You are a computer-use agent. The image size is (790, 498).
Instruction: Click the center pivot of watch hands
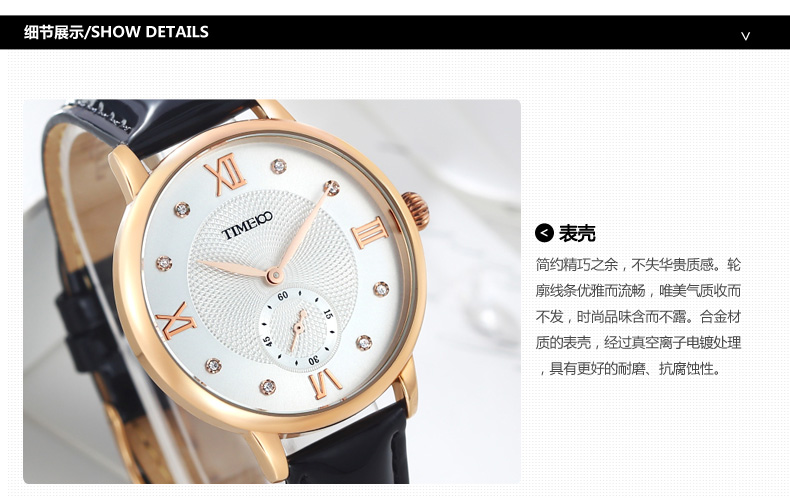275,276
